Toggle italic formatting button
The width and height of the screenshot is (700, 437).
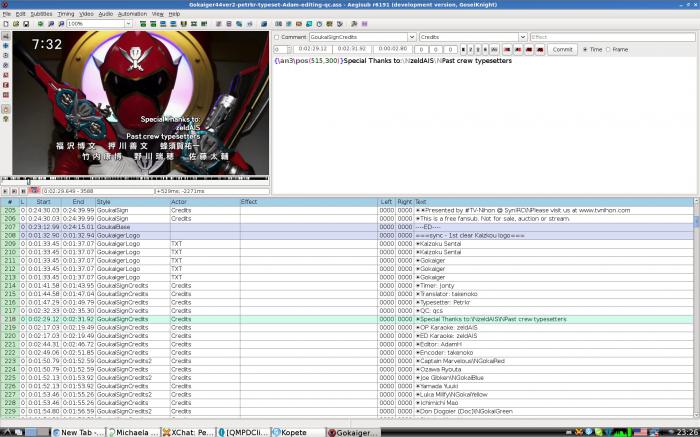click(x=471, y=50)
